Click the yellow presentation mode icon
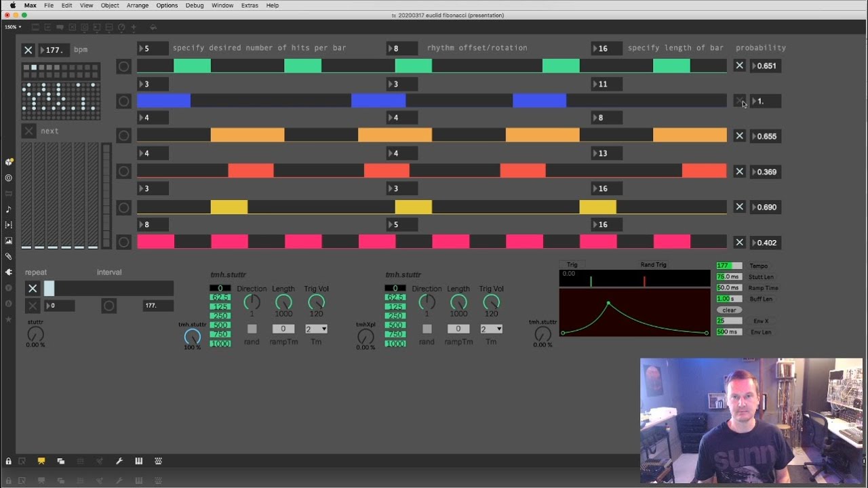 coord(41,462)
